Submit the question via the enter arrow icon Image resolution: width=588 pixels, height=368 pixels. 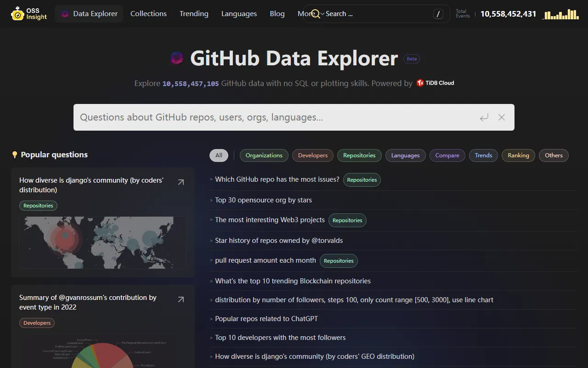(x=484, y=117)
